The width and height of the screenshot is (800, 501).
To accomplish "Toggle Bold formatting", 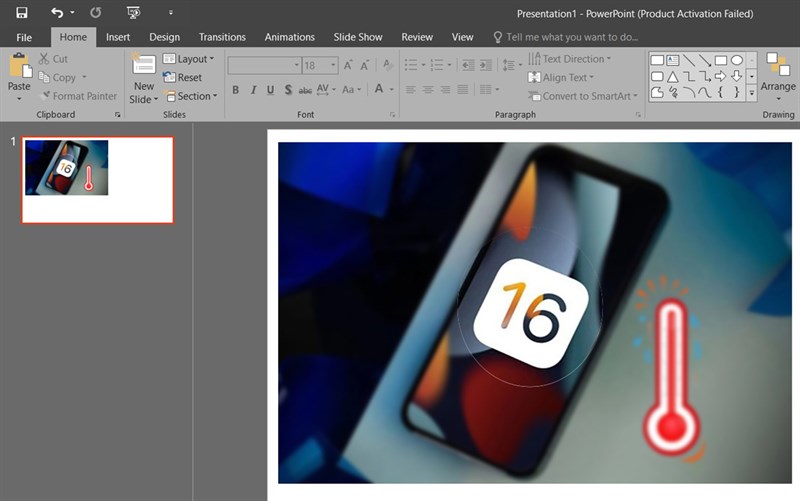I will (235, 90).
